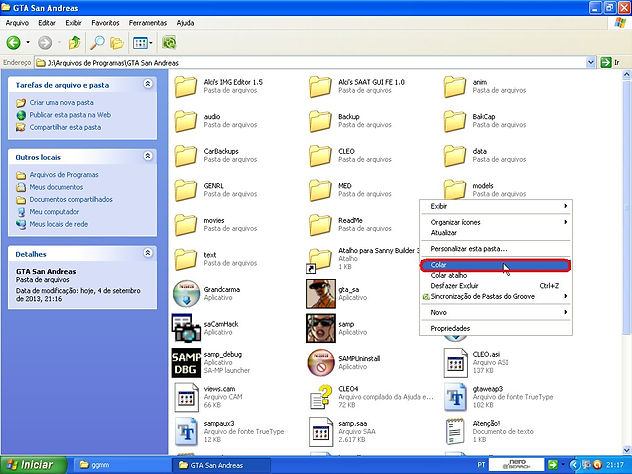The image size is (632, 474).
Task: Select the anim folder icon
Action: pos(455,86)
